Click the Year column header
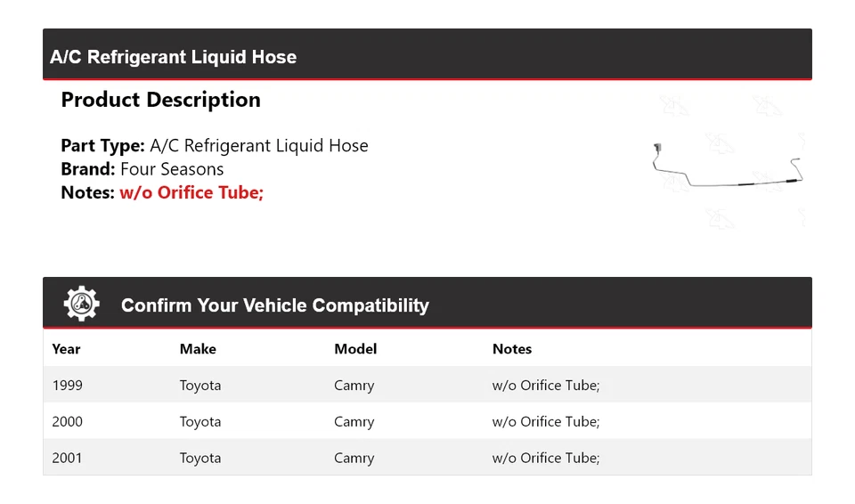This screenshot has height=504, width=855. [66, 349]
